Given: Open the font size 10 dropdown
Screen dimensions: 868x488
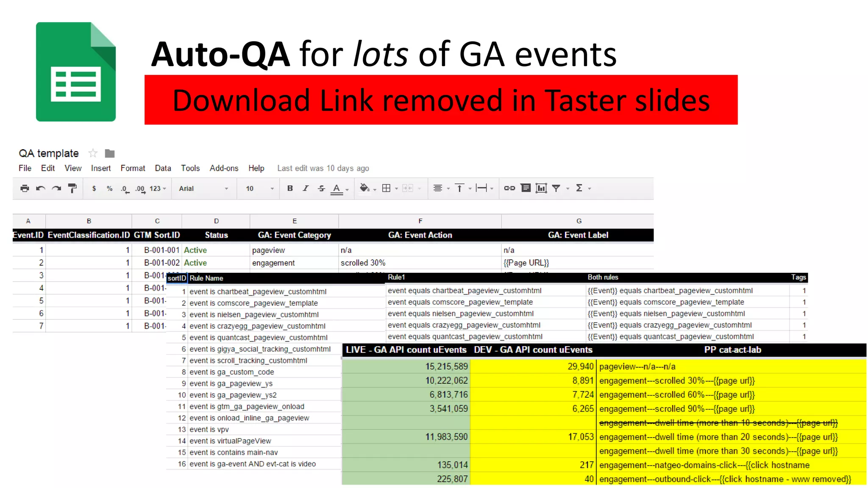Looking at the screenshot, I should tap(260, 189).
